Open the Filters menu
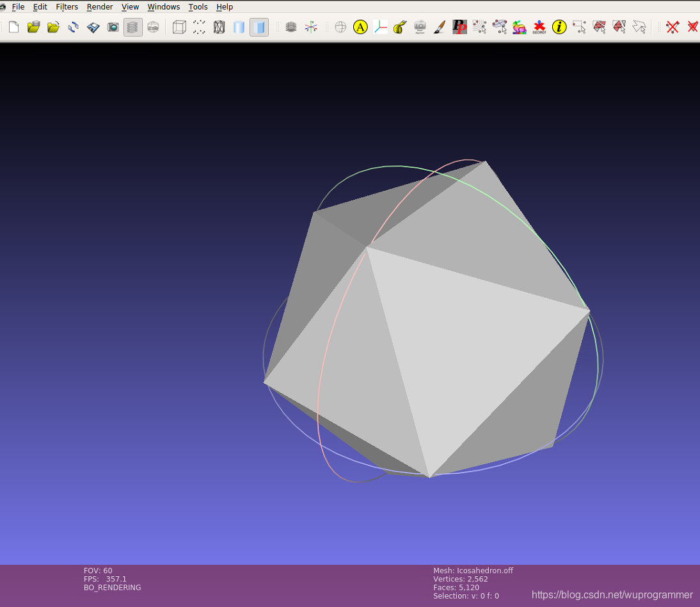This screenshot has height=607, width=700. coord(67,6)
